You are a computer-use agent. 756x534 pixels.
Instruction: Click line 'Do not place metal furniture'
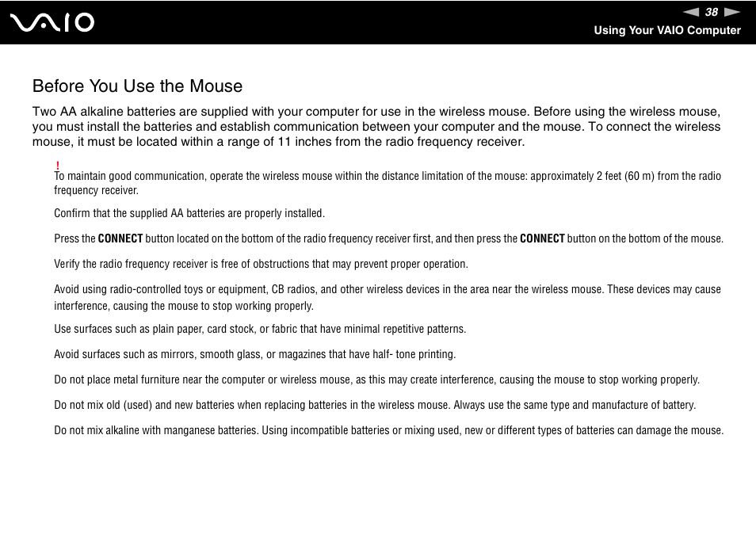tap(376, 380)
